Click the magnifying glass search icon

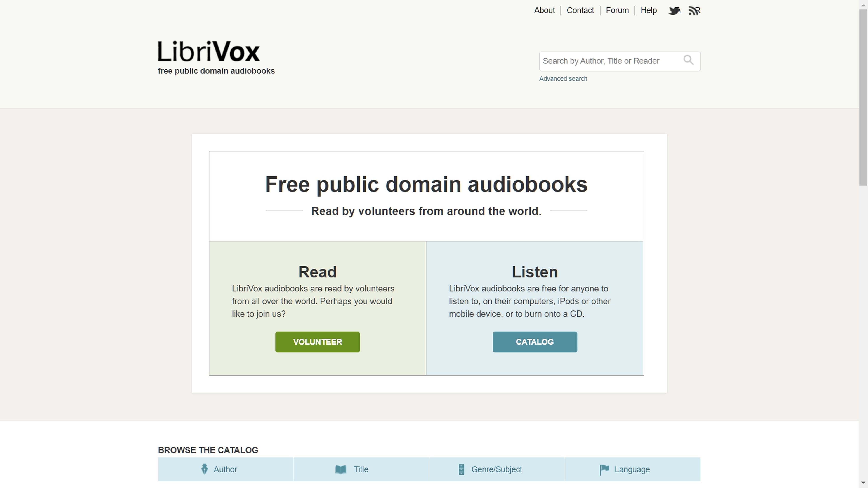click(688, 60)
